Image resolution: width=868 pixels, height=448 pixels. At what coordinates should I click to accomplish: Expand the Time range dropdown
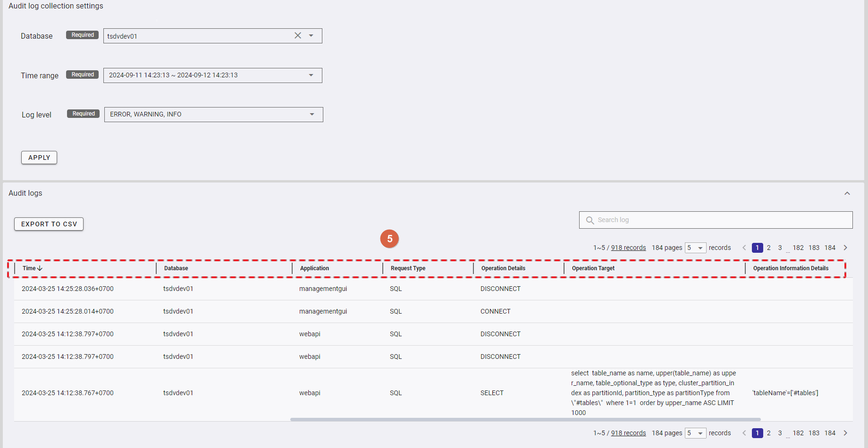coord(311,75)
